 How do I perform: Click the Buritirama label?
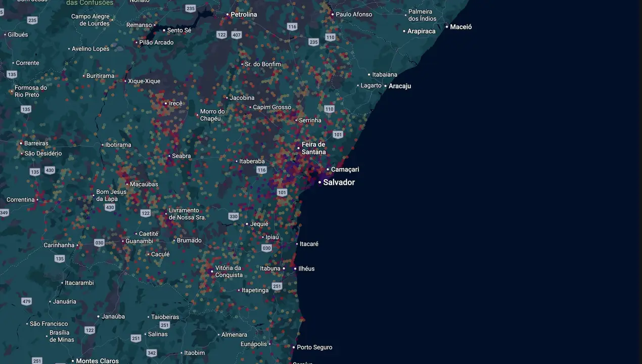(x=101, y=76)
